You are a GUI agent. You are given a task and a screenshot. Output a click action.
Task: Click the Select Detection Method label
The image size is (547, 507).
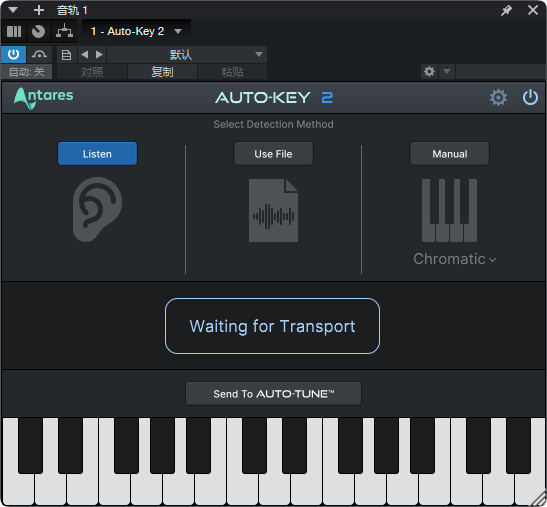pos(273,124)
